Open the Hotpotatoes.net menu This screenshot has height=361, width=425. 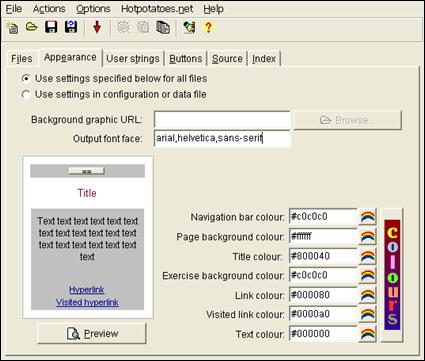pos(157,9)
